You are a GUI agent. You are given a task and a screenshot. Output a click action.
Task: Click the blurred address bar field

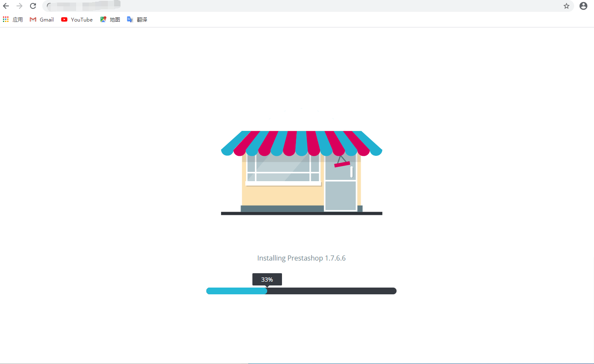308,6
